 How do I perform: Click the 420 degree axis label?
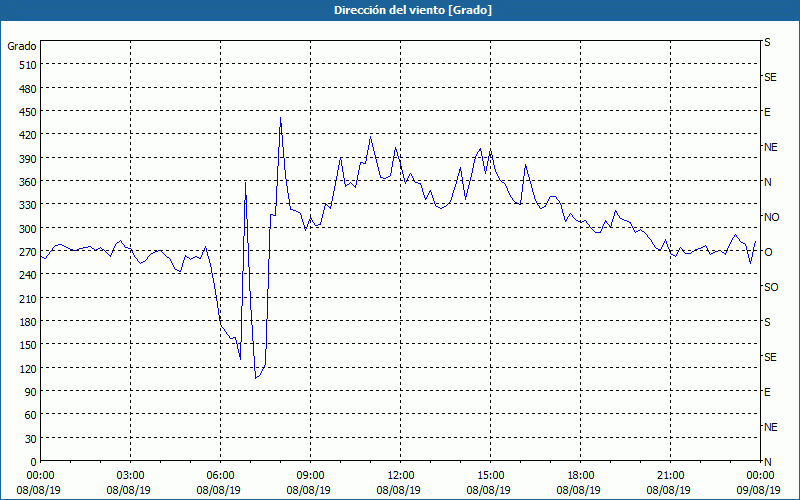click(28, 135)
